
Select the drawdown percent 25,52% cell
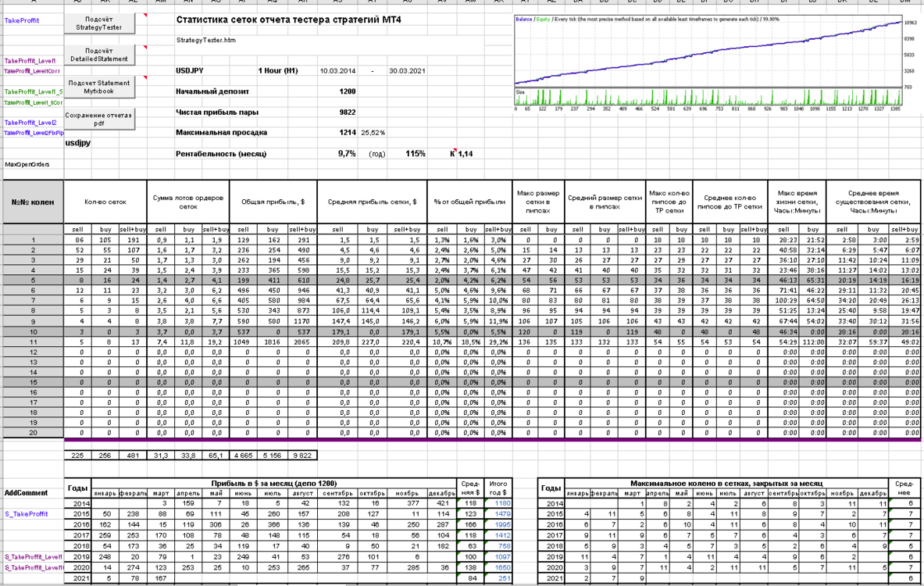click(x=373, y=133)
